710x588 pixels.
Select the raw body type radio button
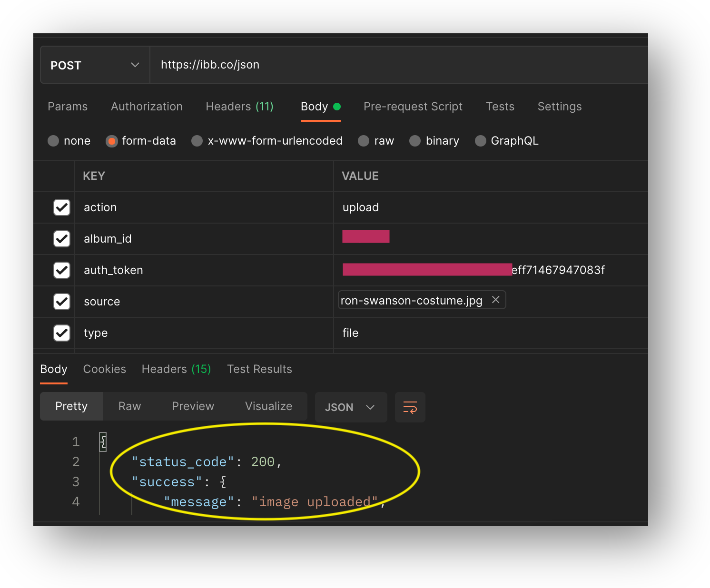pos(364,141)
